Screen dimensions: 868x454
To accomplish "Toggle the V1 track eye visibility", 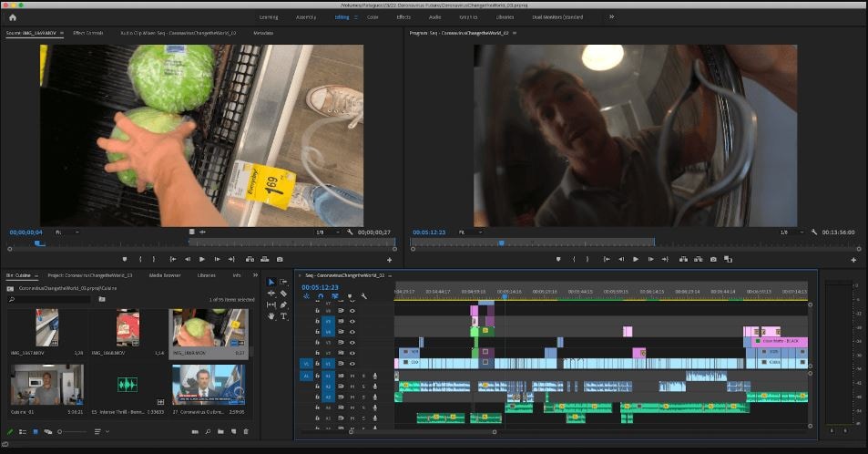I will click(x=352, y=363).
